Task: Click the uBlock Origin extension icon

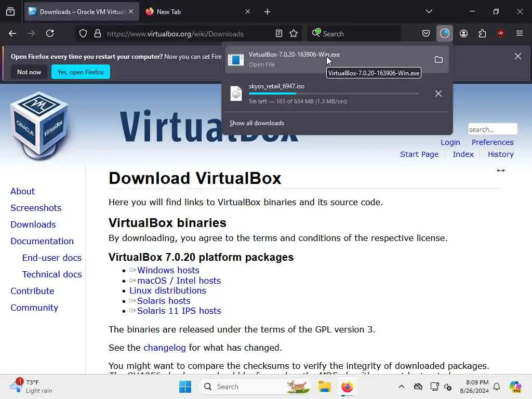Action: (501, 33)
